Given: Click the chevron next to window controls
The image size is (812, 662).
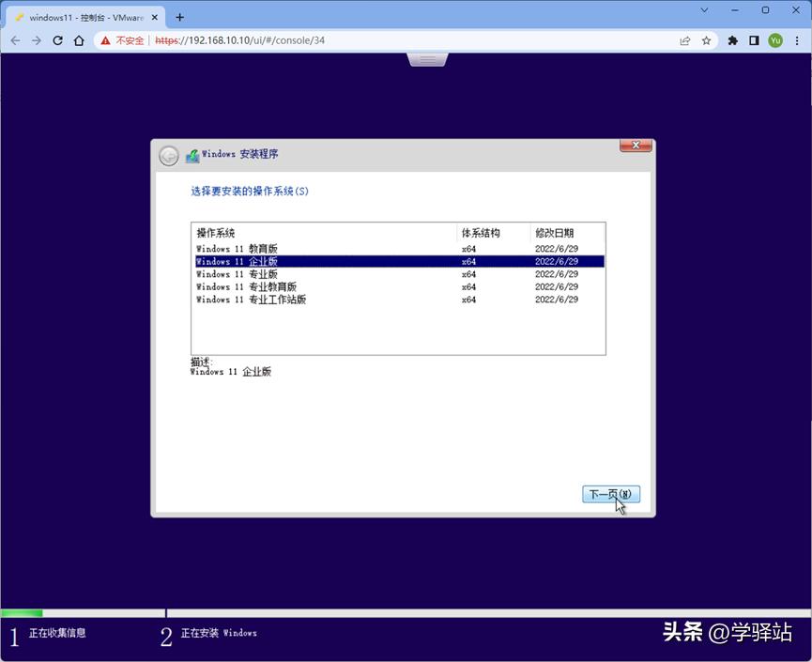Looking at the screenshot, I should [x=704, y=9].
